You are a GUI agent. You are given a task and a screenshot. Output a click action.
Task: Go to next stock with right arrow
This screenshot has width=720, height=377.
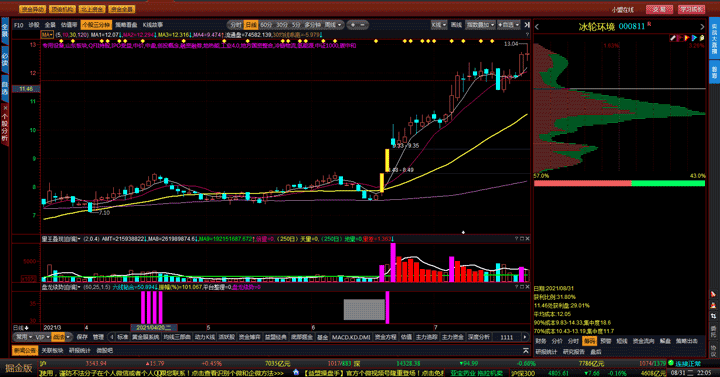702,27
